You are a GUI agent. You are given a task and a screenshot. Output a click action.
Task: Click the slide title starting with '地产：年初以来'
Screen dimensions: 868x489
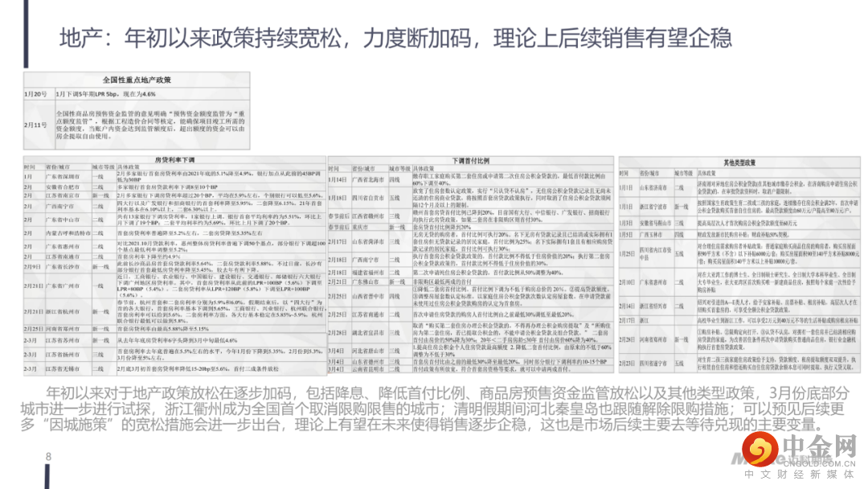tap(395, 38)
